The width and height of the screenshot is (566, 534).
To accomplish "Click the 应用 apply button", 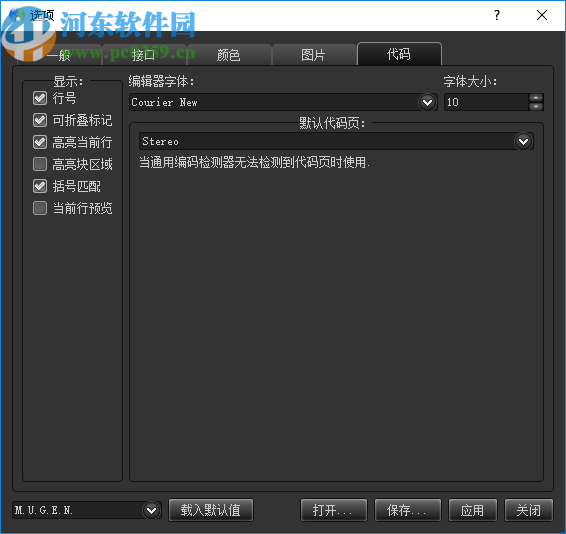I will click(473, 510).
